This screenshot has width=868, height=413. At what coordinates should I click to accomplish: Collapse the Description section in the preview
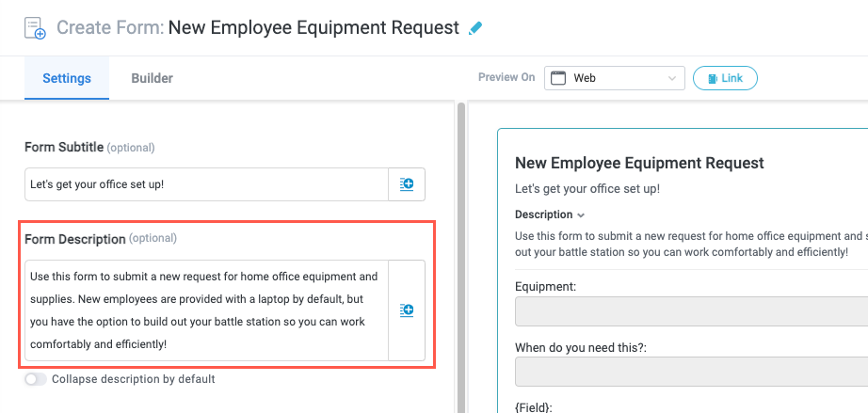(581, 214)
